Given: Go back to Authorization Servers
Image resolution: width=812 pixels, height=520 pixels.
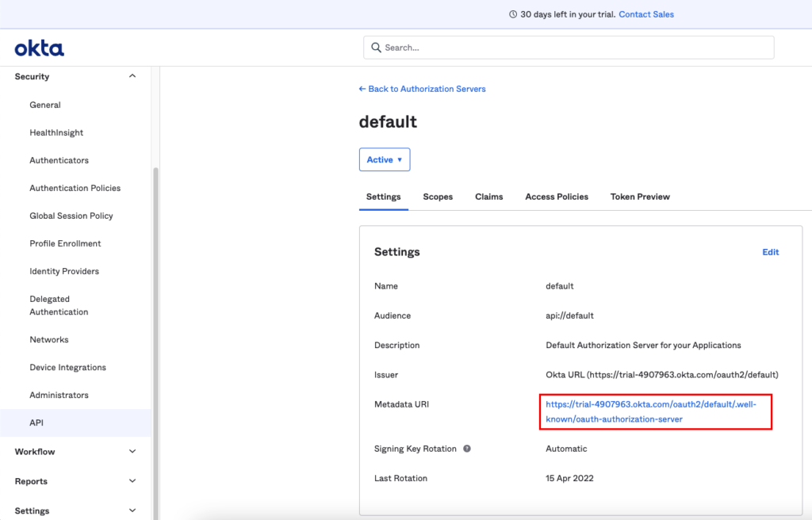Looking at the screenshot, I should click(422, 89).
